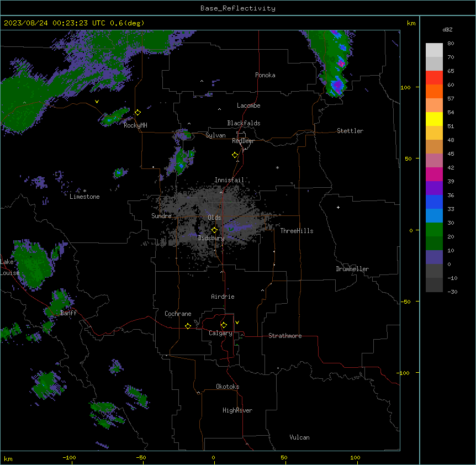Screen dimensions: 476x465
Task: Click the yellow marker south of RedDeer
Action: point(235,155)
